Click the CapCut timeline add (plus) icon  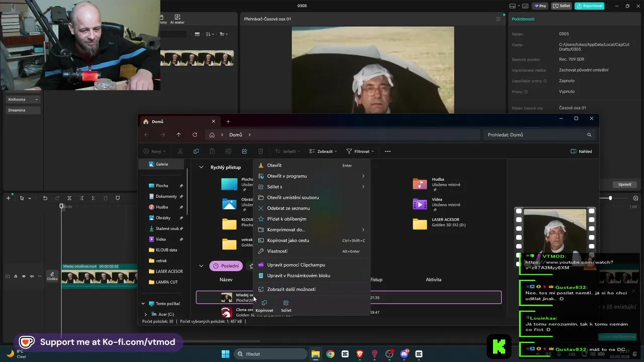8,198
